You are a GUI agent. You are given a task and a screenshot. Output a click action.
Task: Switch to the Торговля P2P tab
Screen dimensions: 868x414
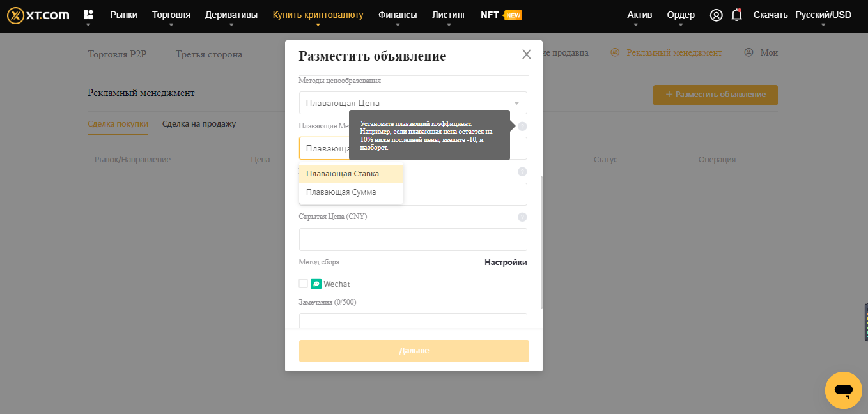pos(117,54)
